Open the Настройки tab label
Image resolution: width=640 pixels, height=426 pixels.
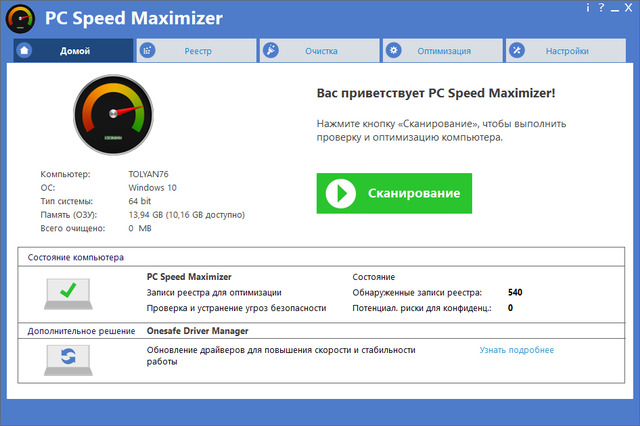pos(568,50)
